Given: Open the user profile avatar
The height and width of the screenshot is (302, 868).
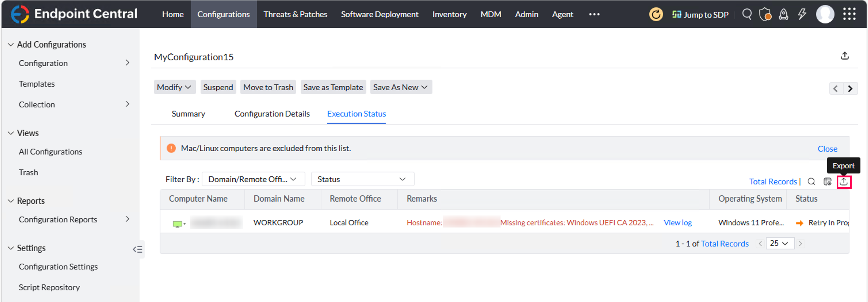Looking at the screenshot, I should click(825, 14).
